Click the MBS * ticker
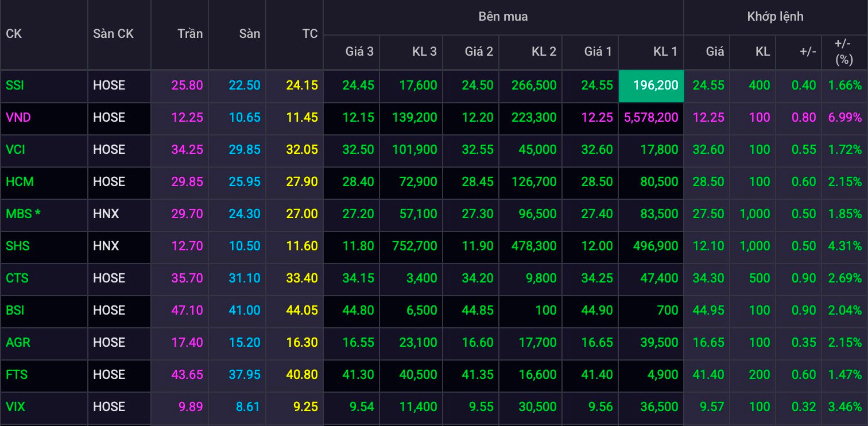Screen dimensions: 868x426 click(24, 214)
